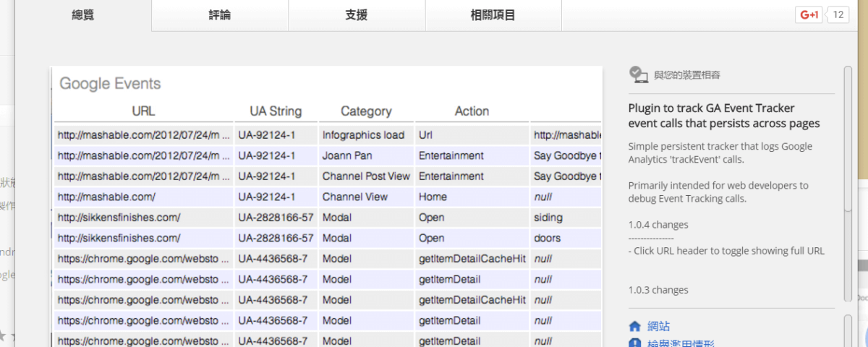Click the 與您的裝置相容 compatibility label
The width and height of the screenshot is (868, 347).
click(687, 74)
